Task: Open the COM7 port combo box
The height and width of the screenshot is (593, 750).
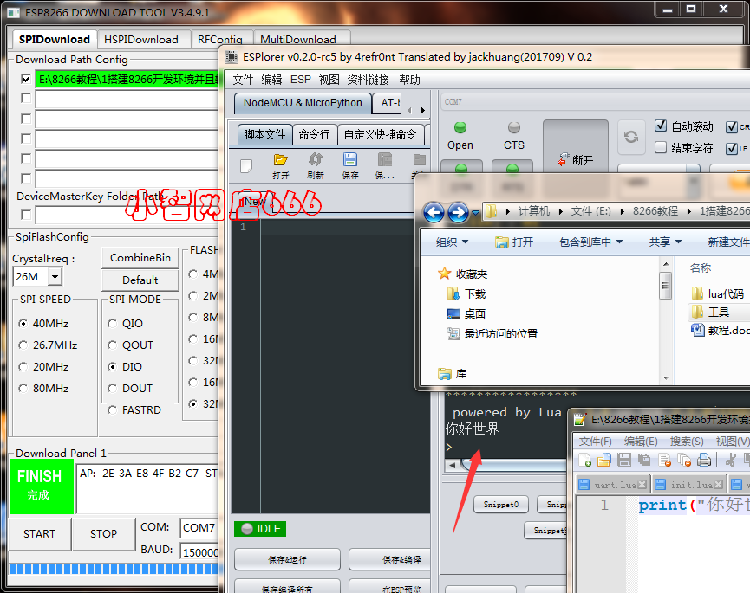Action: pos(199,528)
